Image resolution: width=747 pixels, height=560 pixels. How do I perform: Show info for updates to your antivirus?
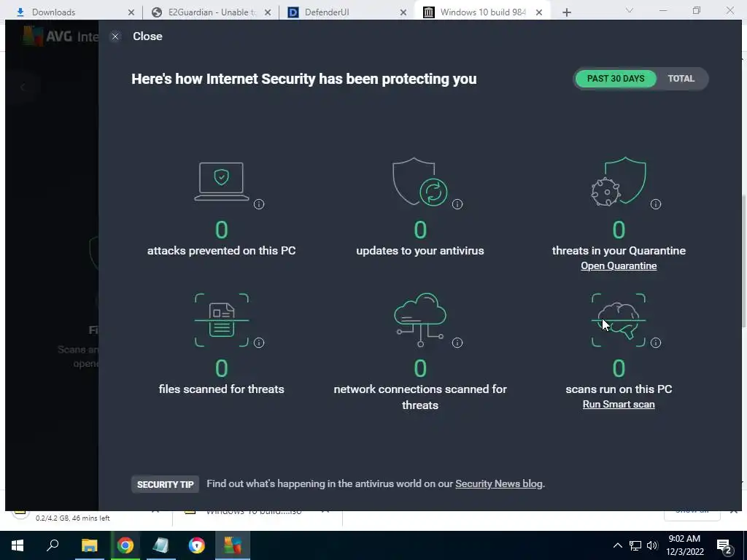click(x=457, y=204)
